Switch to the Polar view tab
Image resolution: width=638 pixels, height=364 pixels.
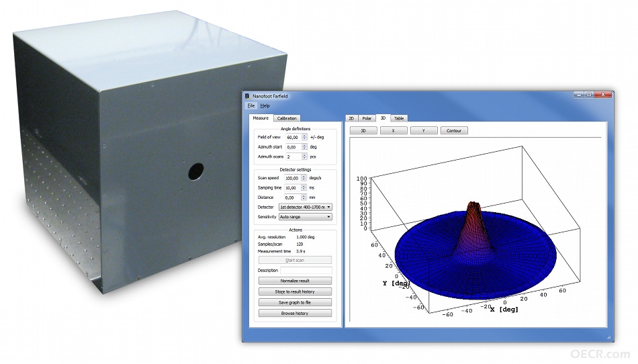click(367, 118)
